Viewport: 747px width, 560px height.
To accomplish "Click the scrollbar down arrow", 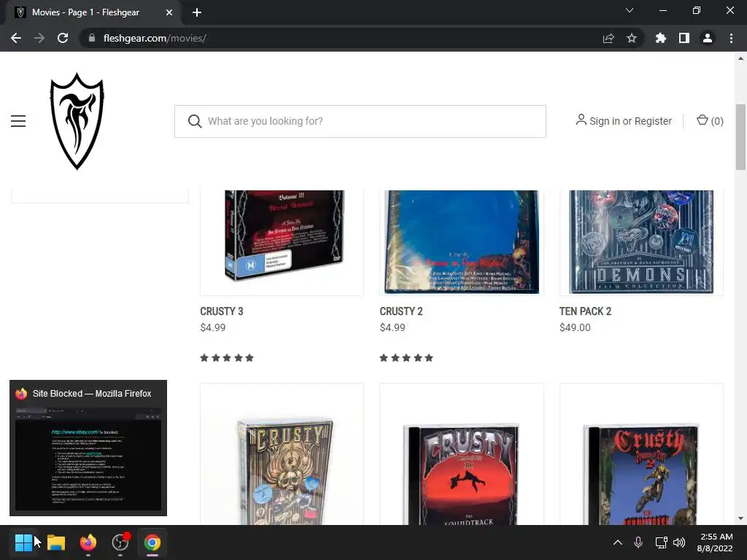I will (x=740, y=518).
